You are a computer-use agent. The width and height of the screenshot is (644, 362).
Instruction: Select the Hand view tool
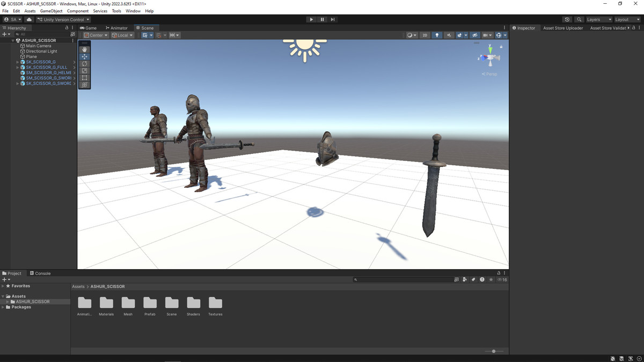(84, 49)
